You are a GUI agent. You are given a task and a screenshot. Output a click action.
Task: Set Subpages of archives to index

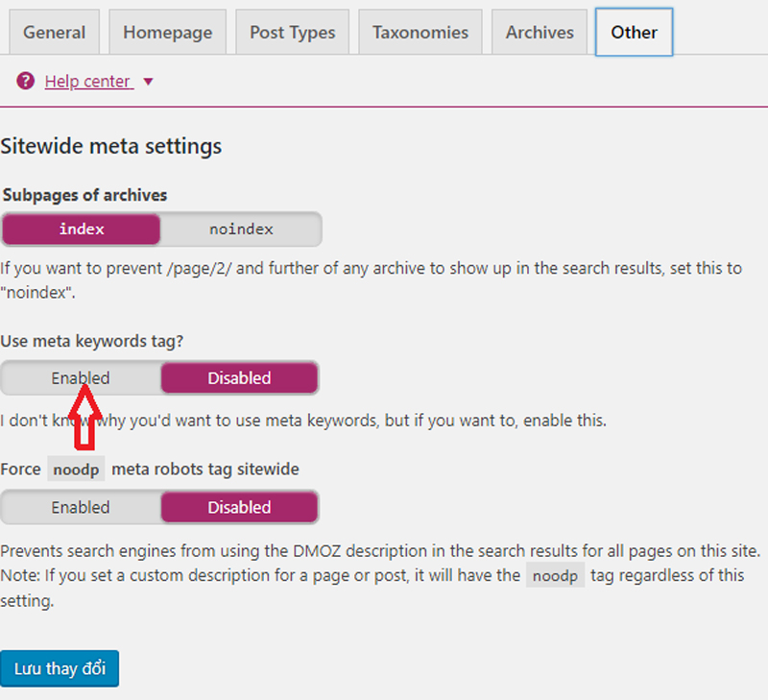click(x=82, y=229)
